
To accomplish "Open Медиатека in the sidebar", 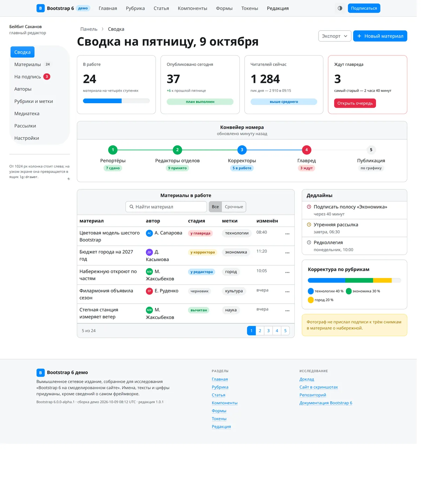I will 27,114.
